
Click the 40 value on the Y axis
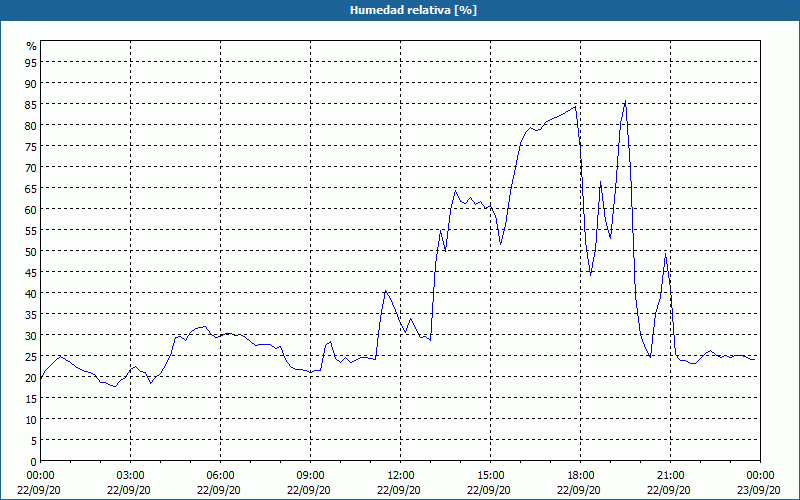[x=31, y=293]
